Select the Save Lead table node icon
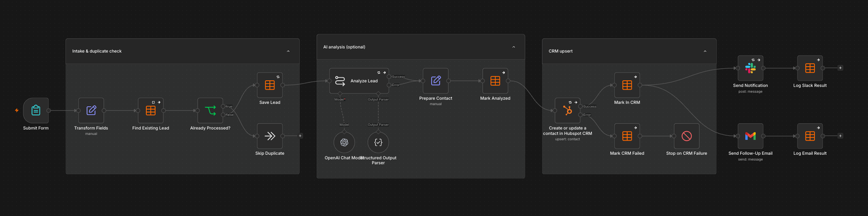Viewport: 868px width, 216px height. pyautogui.click(x=270, y=85)
